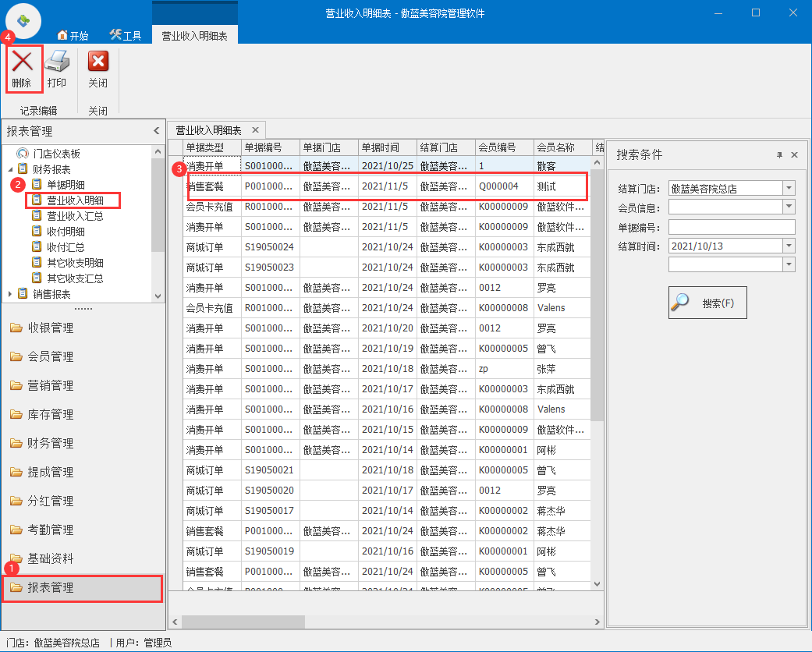This screenshot has width=812, height=652.
Task: Pin the search conditions panel
Action: pos(779,155)
